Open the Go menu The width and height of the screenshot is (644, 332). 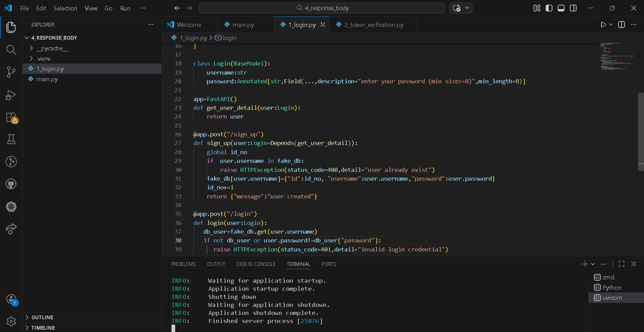[x=108, y=8]
